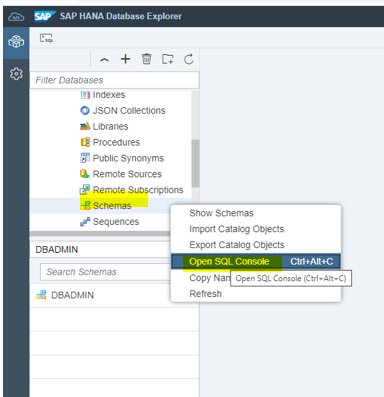Select Sequences tree item
Screen dimensions: 384x397
116,222
